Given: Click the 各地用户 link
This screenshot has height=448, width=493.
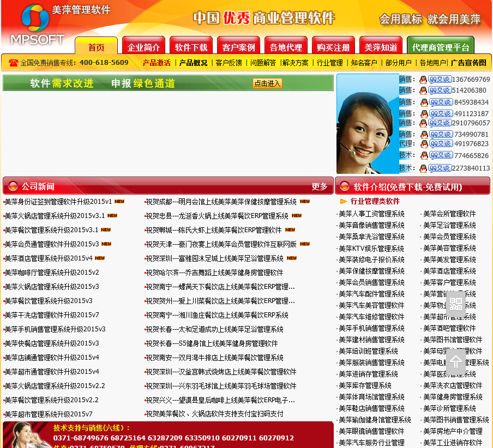Looking at the screenshot, I should (x=432, y=63).
